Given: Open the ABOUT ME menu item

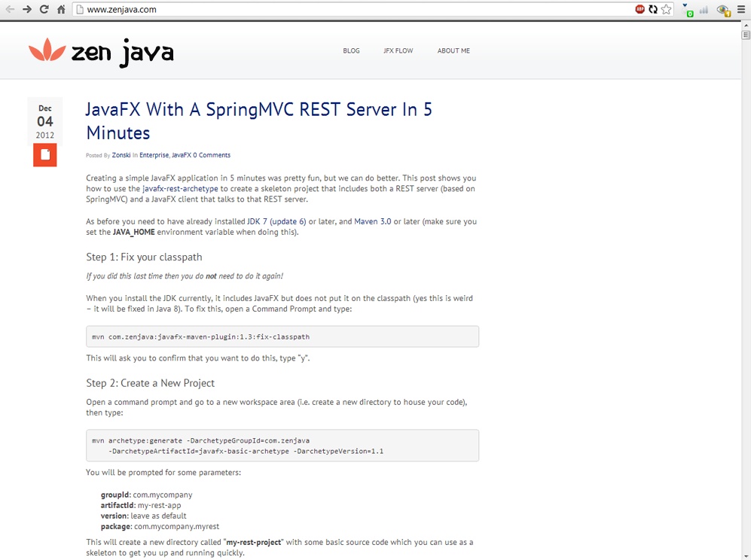Looking at the screenshot, I should point(453,50).
